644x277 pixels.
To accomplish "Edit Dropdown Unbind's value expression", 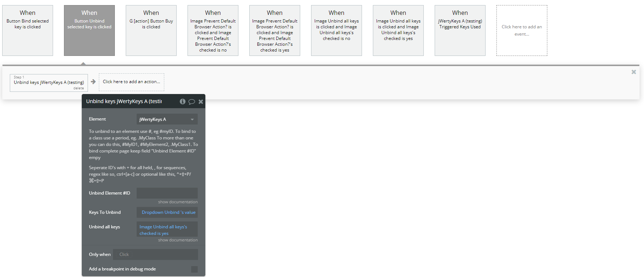I will (167, 212).
